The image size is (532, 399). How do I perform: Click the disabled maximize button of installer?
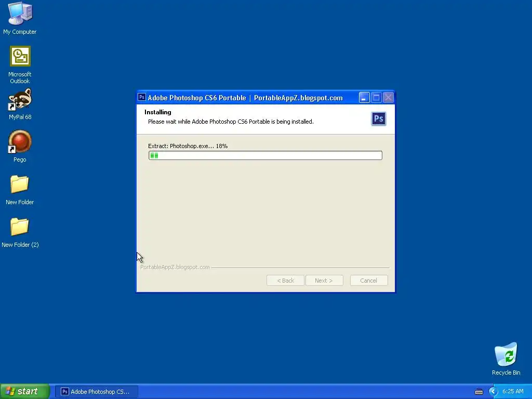(376, 98)
